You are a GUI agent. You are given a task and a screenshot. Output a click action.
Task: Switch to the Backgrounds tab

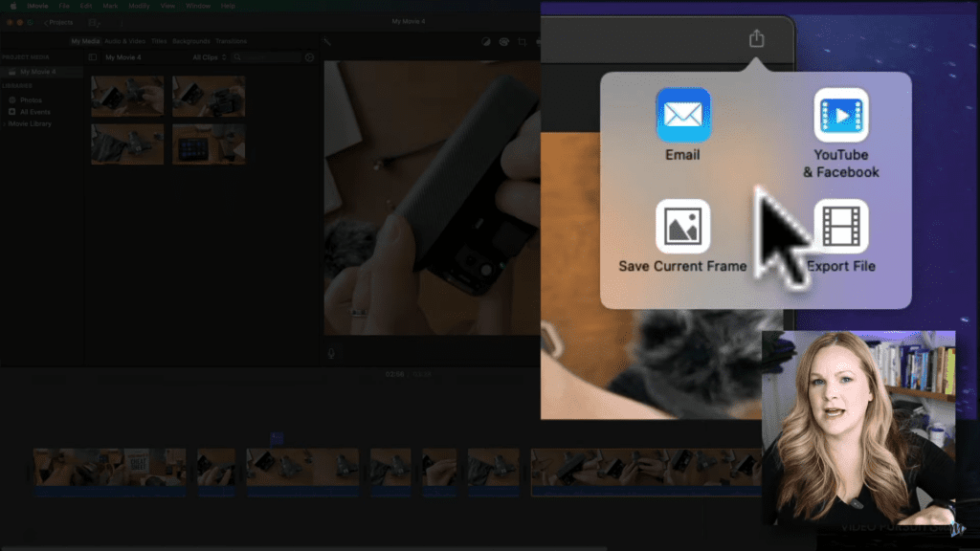point(191,41)
